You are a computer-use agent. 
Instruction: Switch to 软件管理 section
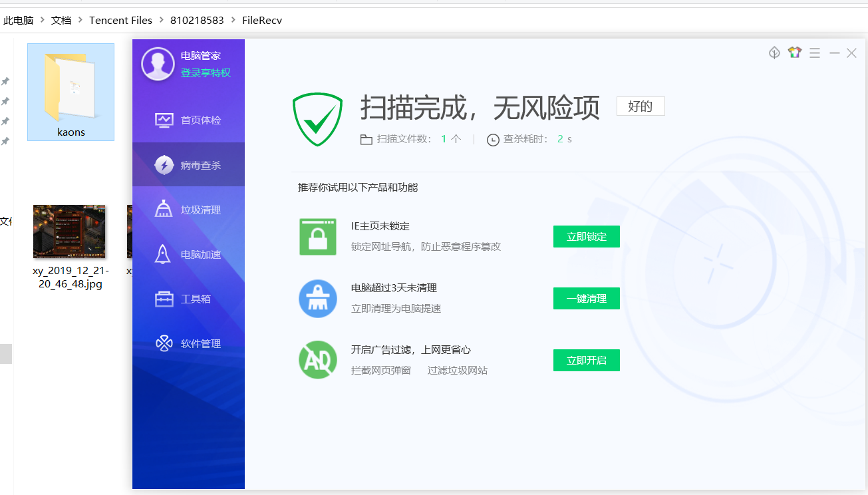pyautogui.click(x=189, y=343)
